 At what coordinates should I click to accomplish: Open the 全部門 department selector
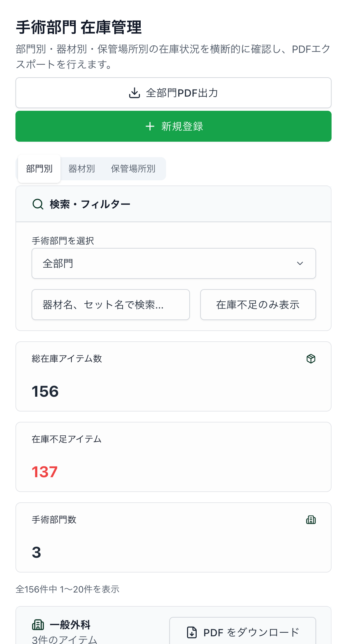(173, 263)
